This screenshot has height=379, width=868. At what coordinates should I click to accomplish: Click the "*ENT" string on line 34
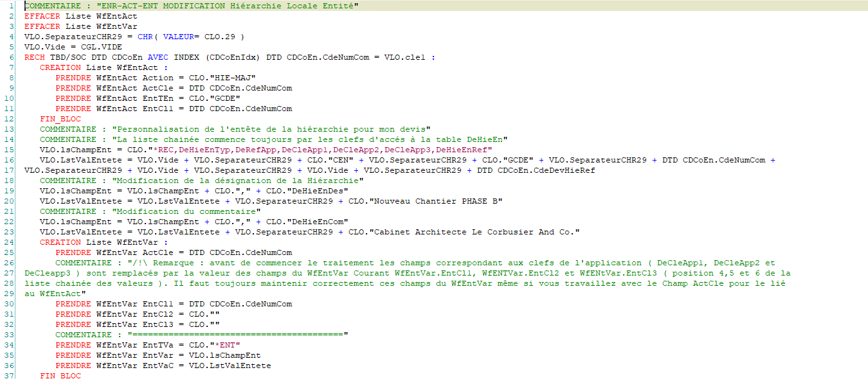(x=220, y=345)
